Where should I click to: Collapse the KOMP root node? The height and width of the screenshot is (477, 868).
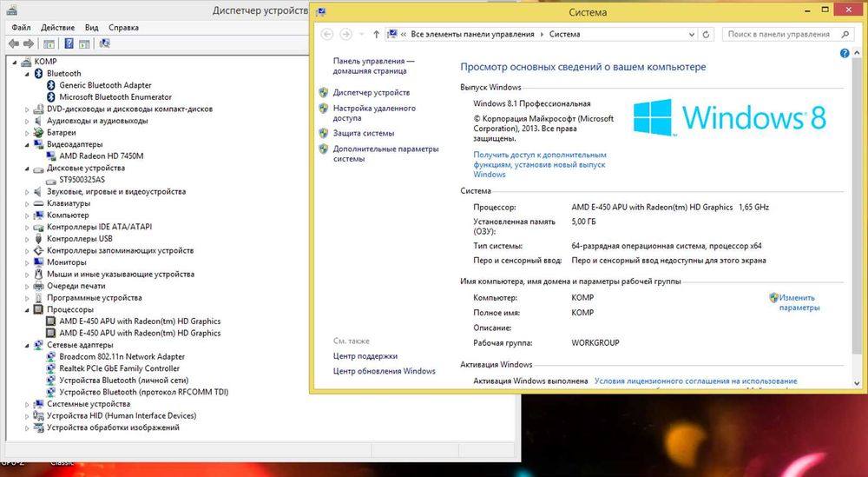15,62
